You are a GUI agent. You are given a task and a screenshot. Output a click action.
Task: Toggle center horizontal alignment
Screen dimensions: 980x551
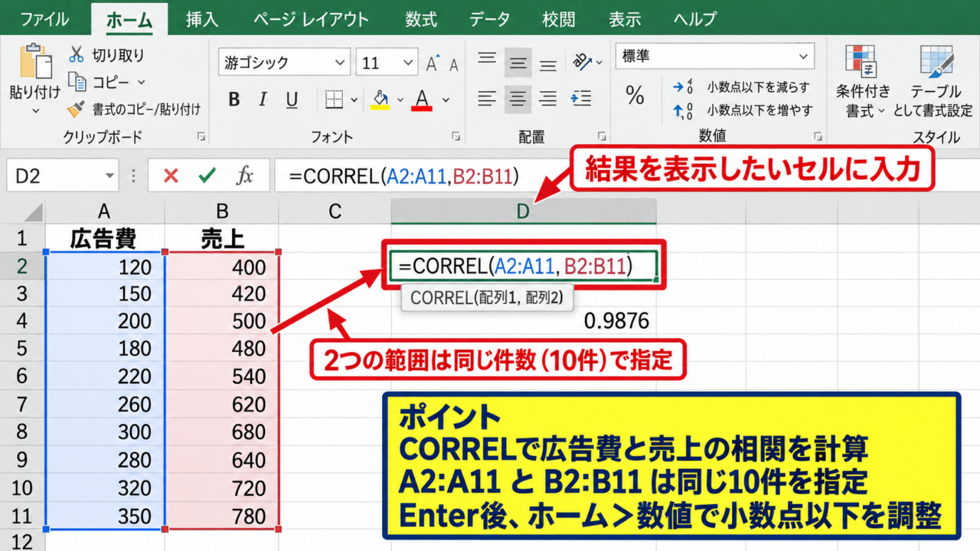coord(518,98)
